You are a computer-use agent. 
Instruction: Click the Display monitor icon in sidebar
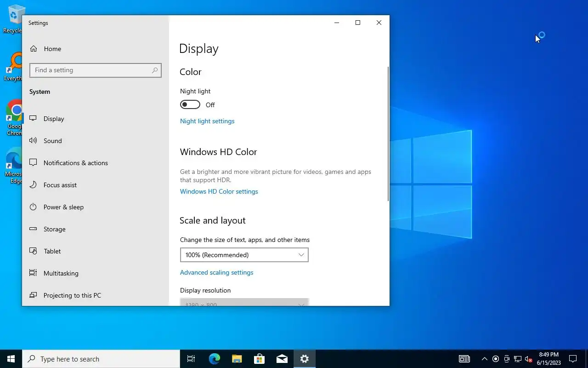(x=33, y=118)
